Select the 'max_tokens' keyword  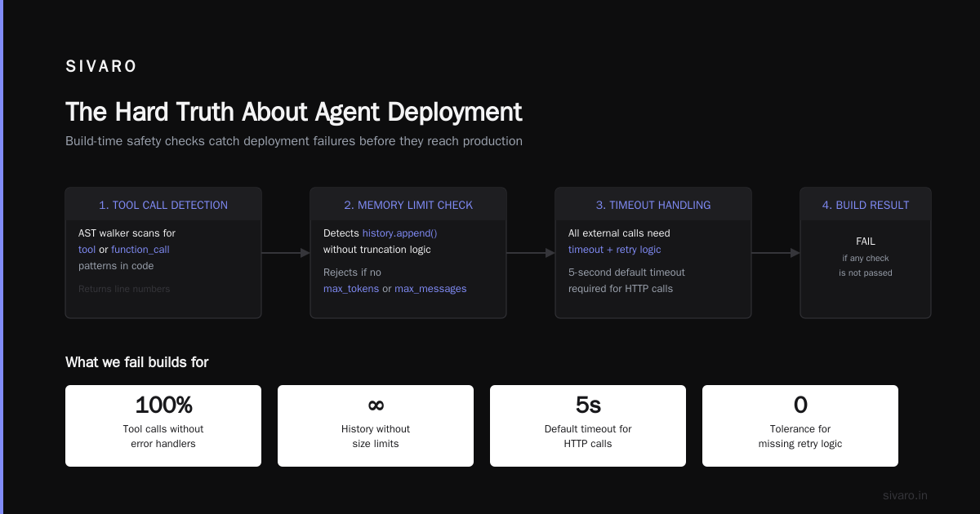click(x=351, y=289)
